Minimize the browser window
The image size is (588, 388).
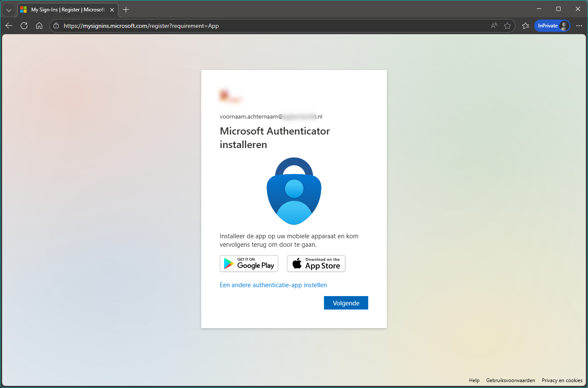click(539, 9)
